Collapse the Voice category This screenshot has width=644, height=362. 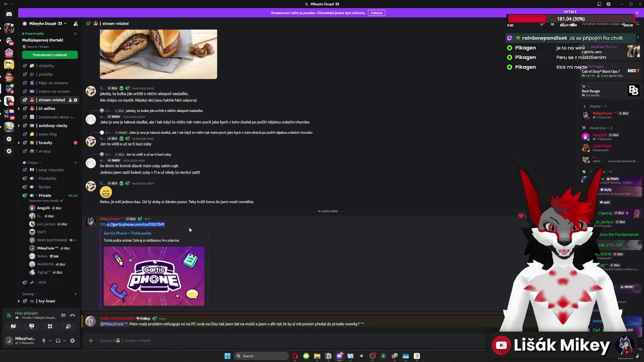click(x=33, y=162)
